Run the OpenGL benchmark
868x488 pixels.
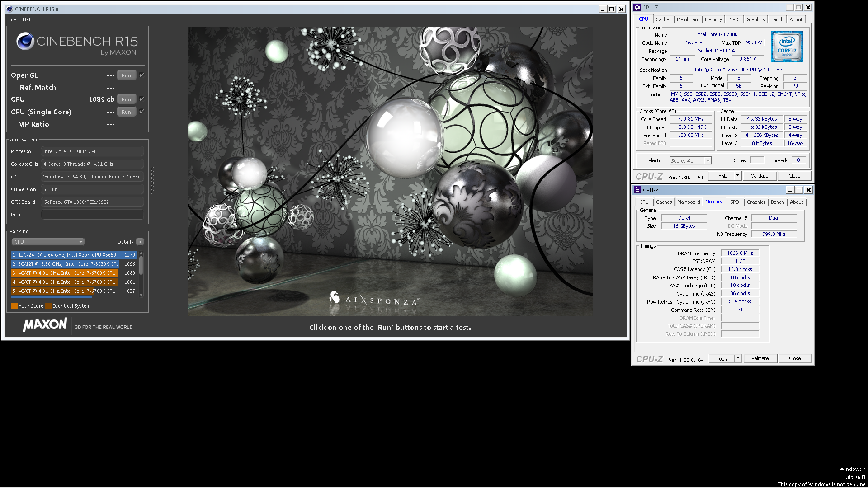tap(127, 75)
